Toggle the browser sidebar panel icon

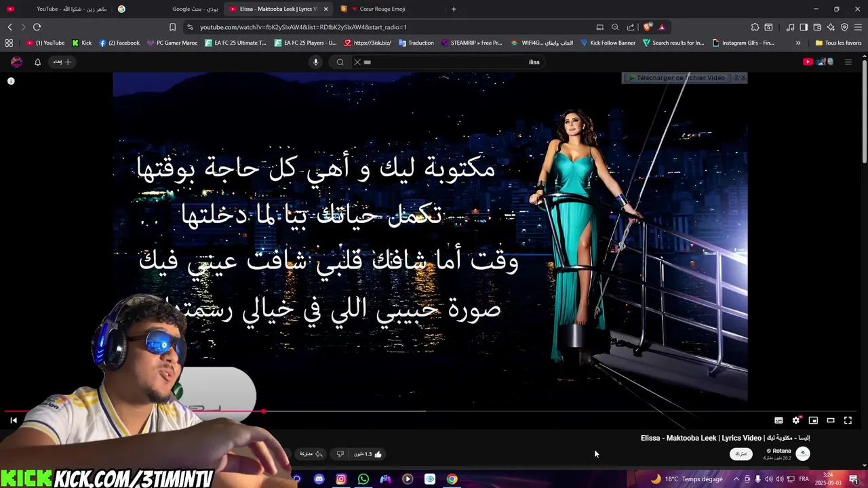(x=804, y=27)
